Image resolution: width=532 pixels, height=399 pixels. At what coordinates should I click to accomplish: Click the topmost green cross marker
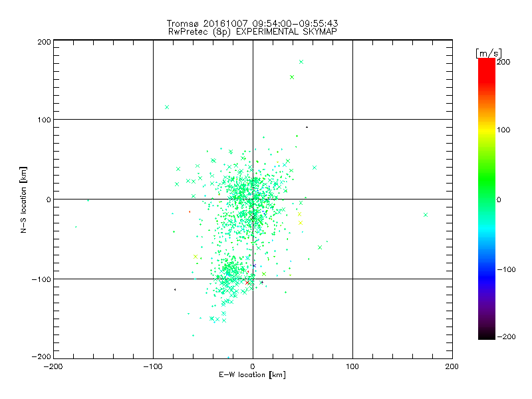[301, 62]
